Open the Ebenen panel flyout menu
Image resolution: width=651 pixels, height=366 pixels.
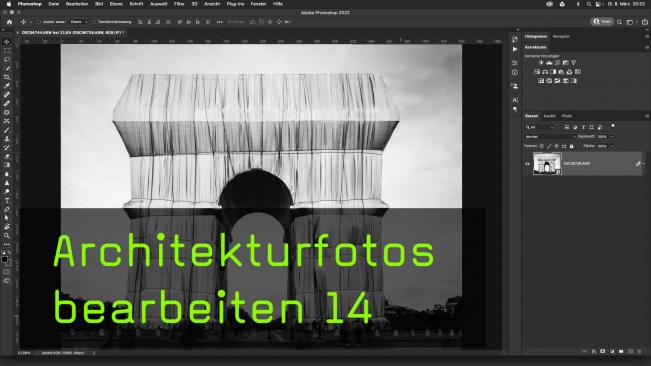(647, 116)
